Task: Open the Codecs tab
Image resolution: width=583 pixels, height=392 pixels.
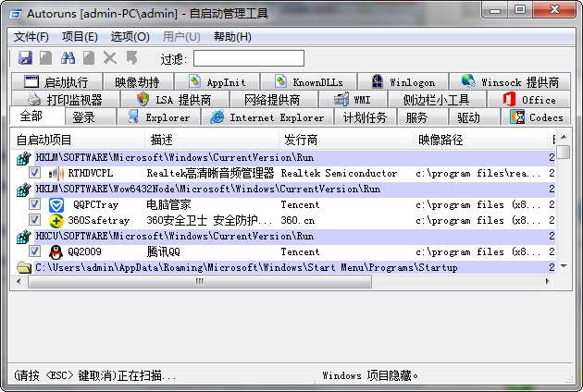Action: point(536,117)
